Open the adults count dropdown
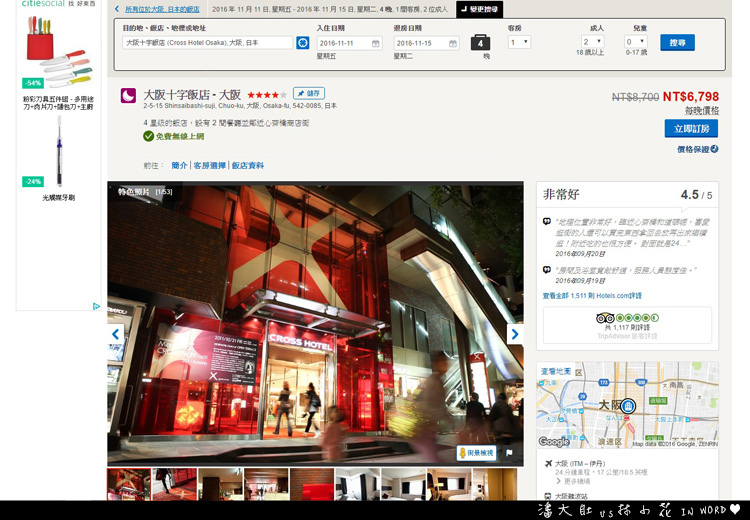The image size is (750, 520). (593, 42)
